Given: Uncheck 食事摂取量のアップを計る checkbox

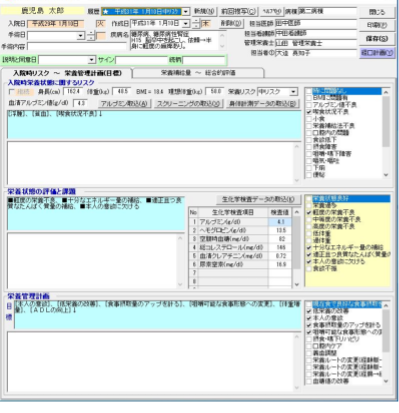Looking at the screenshot, I should pyautogui.click(x=309, y=325).
